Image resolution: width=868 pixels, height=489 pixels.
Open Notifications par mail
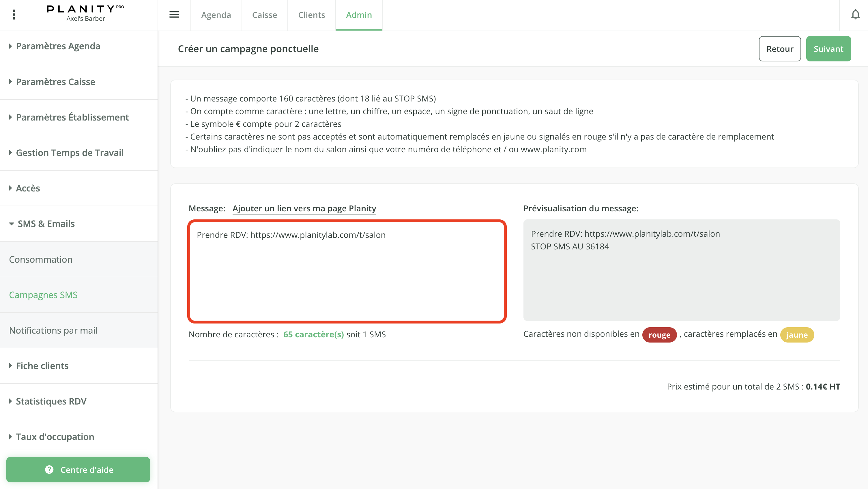[x=53, y=330]
